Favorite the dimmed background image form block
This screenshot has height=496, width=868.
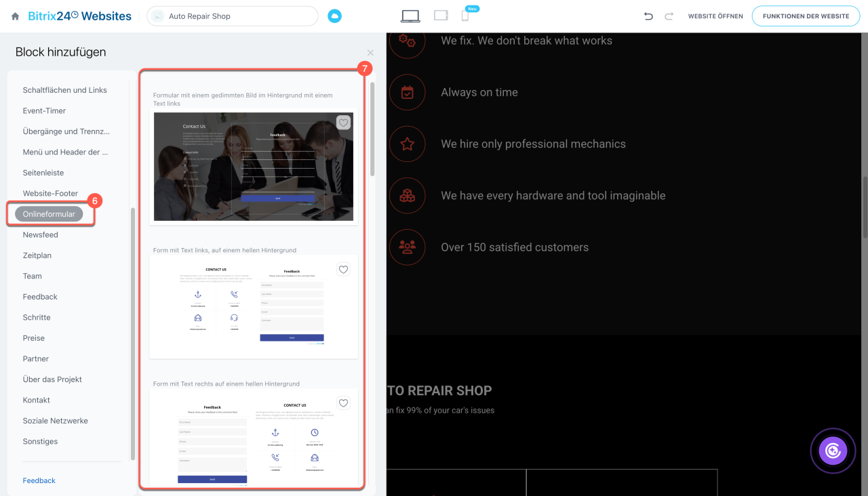344,123
